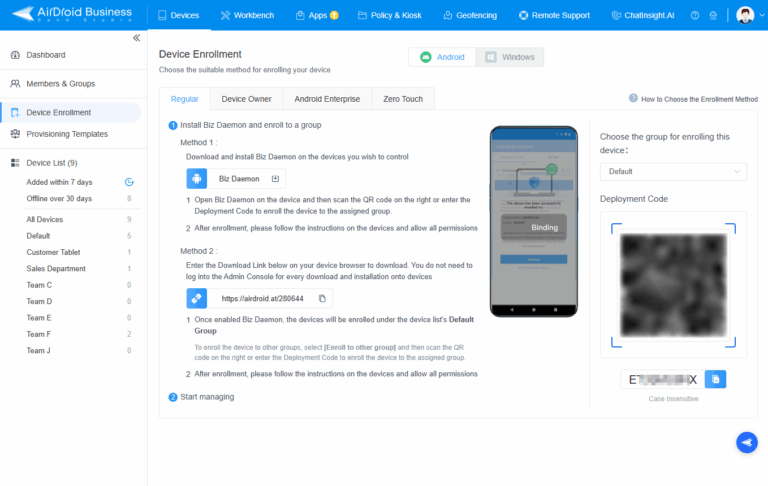Select Team E group
Screen dimensions: 768x486
pyautogui.click(x=39, y=318)
